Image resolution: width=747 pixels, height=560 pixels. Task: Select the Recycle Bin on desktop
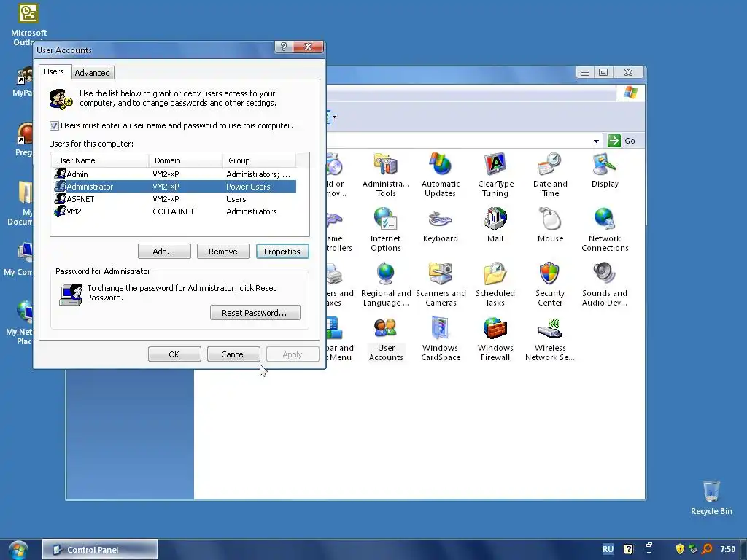point(711,497)
